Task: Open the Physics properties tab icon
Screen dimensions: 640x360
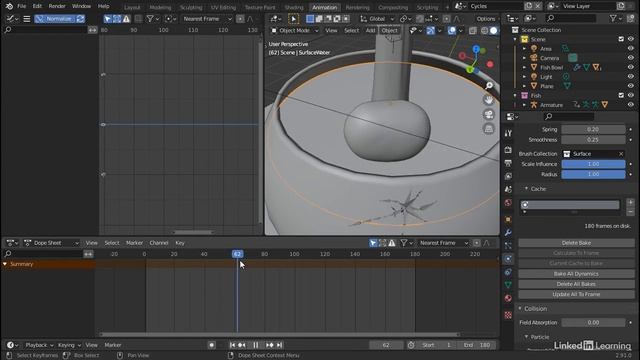Action: point(508,259)
